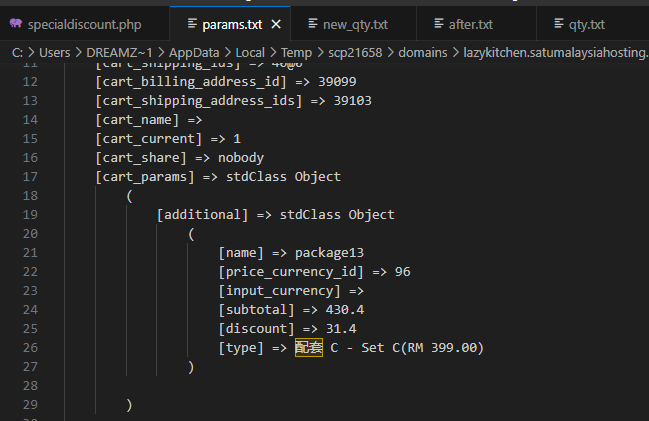
Task: Open the new_qty.txt tab
Action: [357, 23]
